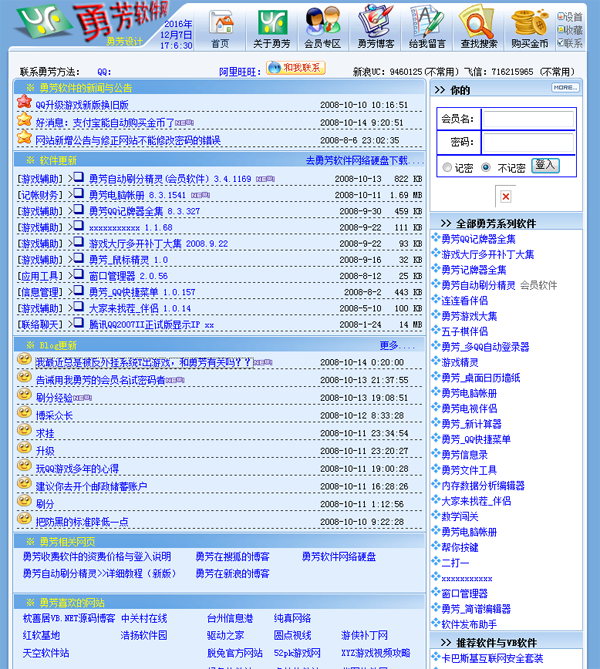Open the 查找搜索 magnifier icon
The height and width of the screenshot is (669, 600).
(479, 26)
